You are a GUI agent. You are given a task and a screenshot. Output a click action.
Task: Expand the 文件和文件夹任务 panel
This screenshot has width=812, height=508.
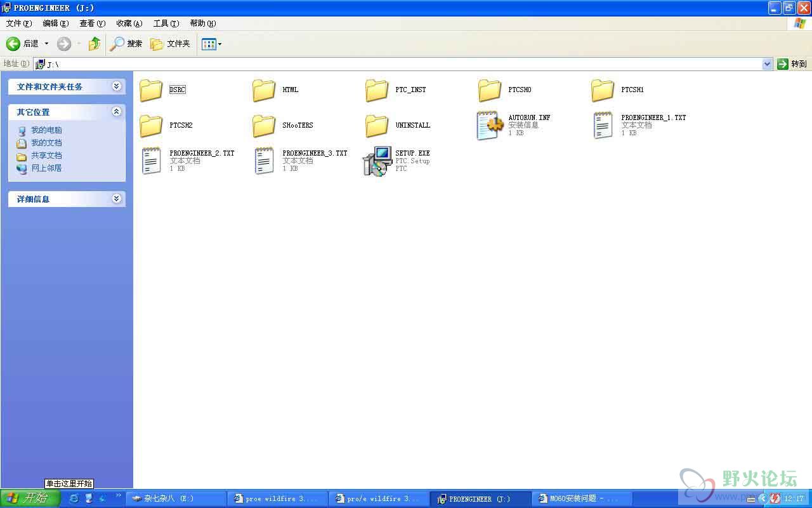pyautogui.click(x=116, y=86)
